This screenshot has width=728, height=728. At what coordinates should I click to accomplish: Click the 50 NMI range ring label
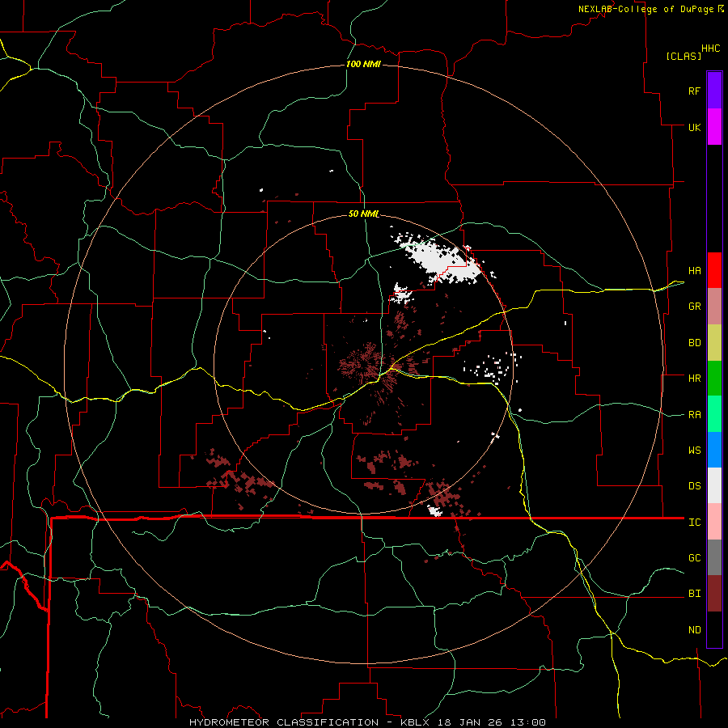point(363,214)
